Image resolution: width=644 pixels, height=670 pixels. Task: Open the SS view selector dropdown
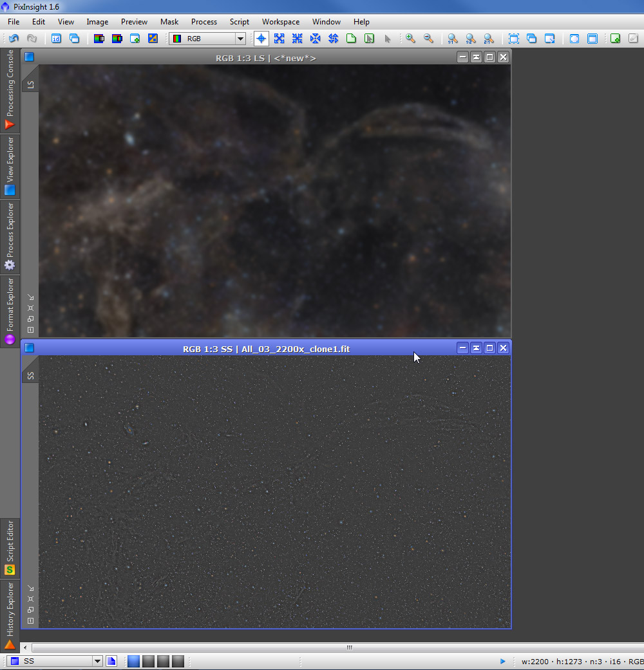pyautogui.click(x=97, y=661)
